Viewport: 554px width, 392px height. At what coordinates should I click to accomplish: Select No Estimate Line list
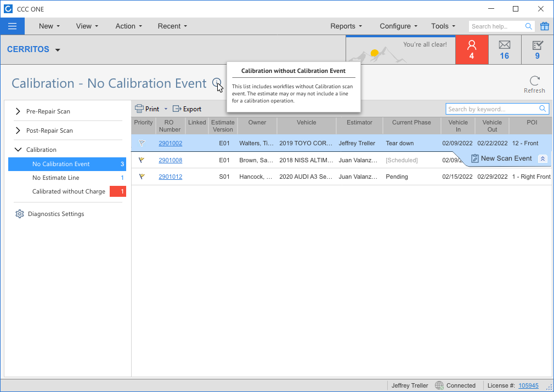67,178
